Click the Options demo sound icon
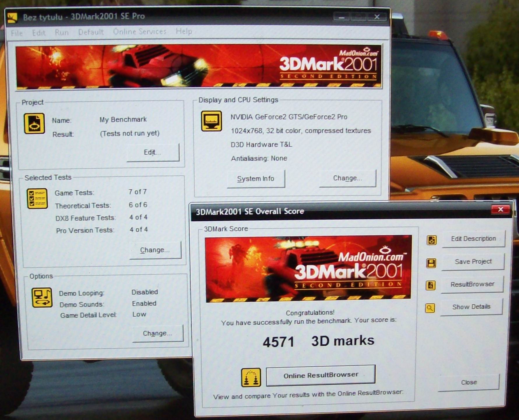The image size is (519, 420). coord(42,298)
